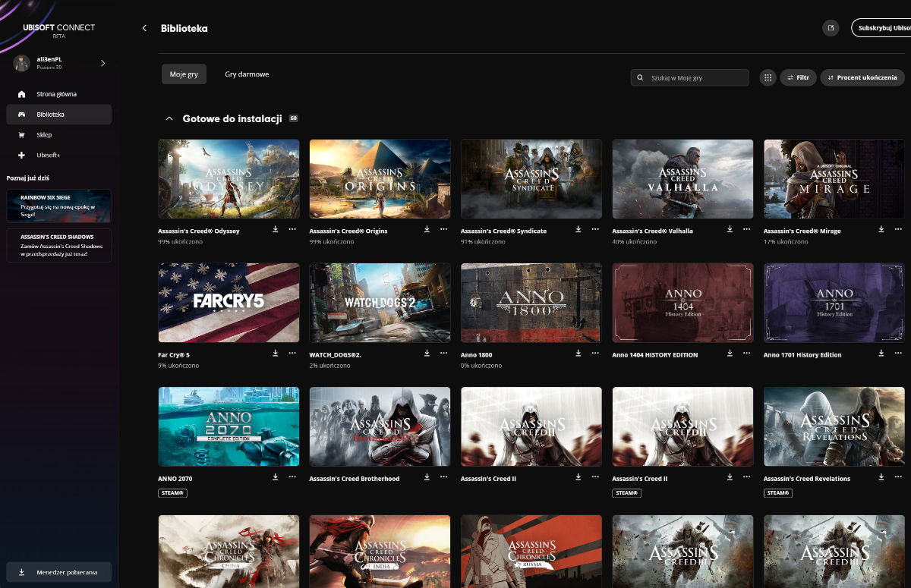Image resolution: width=911 pixels, height=588 pixels.
Task: Go to Sklep in sidebar
Action: click(x=44, y=135)
